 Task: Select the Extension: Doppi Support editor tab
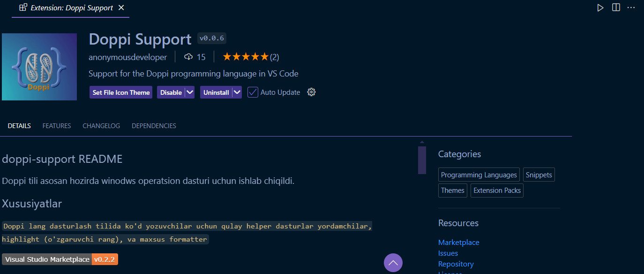tap(71, 8)
